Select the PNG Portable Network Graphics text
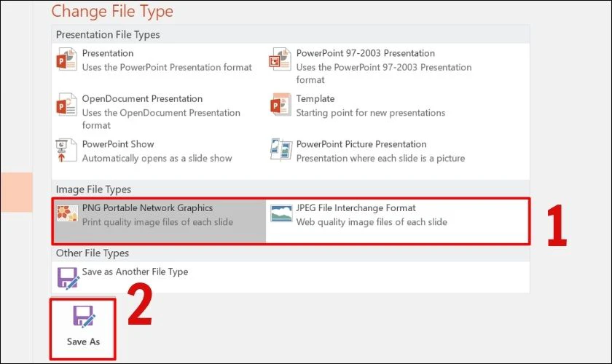612x364 pixels. [x=147, y=208]
